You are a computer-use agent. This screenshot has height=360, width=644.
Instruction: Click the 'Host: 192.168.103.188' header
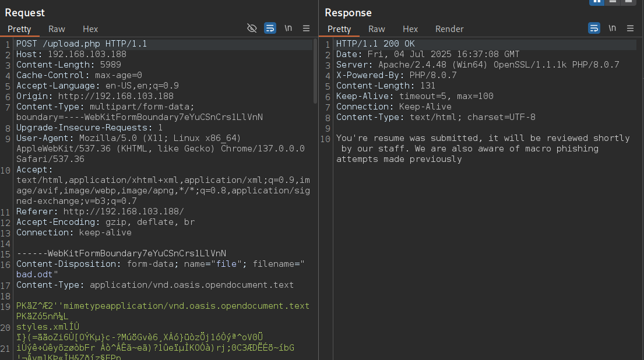click(x=71, y=54)
